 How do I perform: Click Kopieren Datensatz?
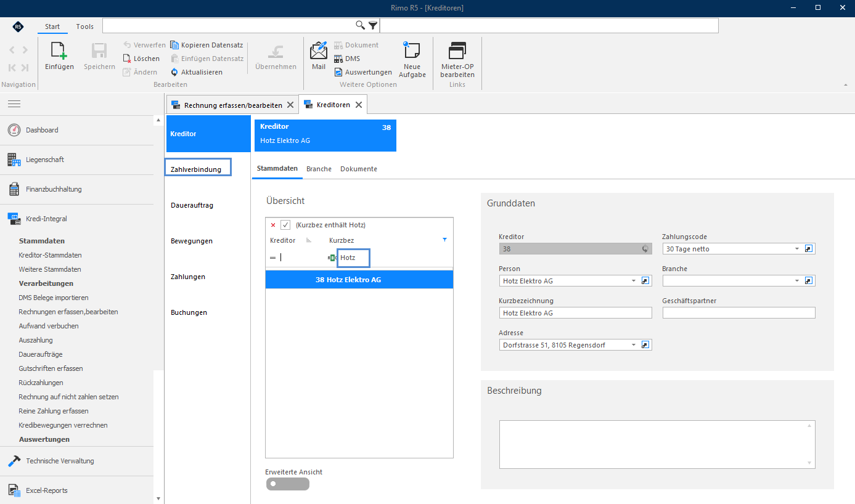click(207, 45)
